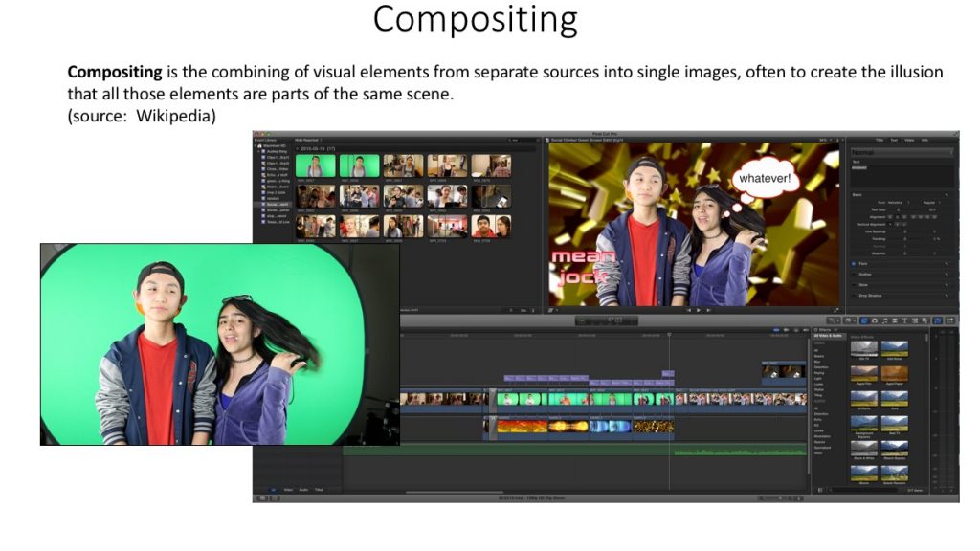Toggle the Drop Shadow checkbox
Image resolution: width=980 pixels, height=551 pixels.
tap(853, 296)
